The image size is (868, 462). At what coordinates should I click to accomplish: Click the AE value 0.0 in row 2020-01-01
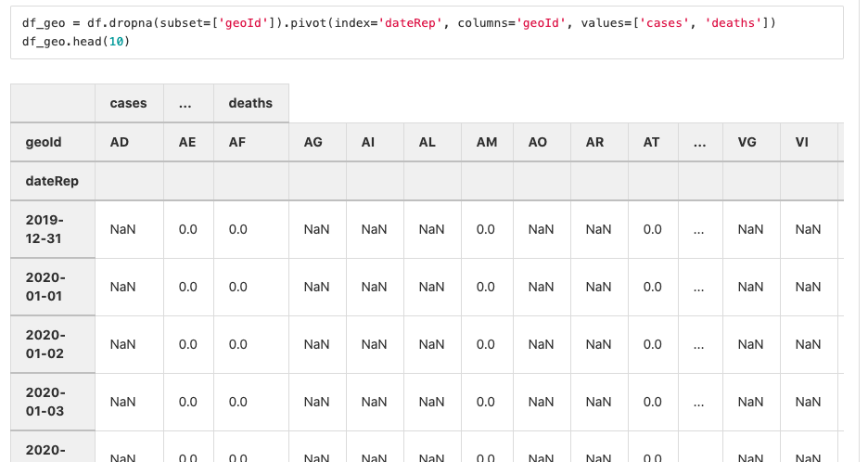(x=188, y=287)
